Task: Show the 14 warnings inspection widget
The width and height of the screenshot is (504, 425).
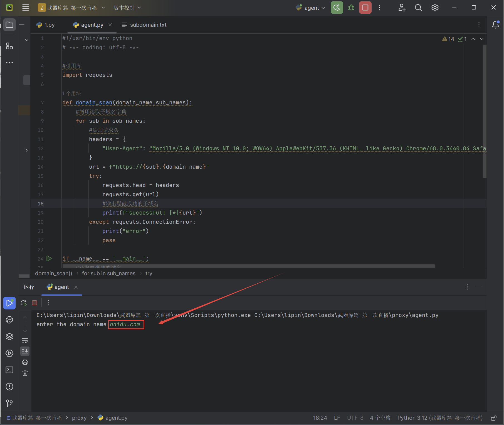Action: (x=448, y=39)
